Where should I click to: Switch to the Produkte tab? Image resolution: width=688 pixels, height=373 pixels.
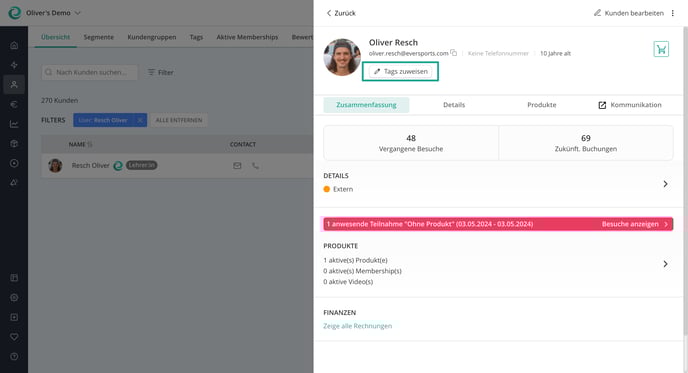coord(541,105)
